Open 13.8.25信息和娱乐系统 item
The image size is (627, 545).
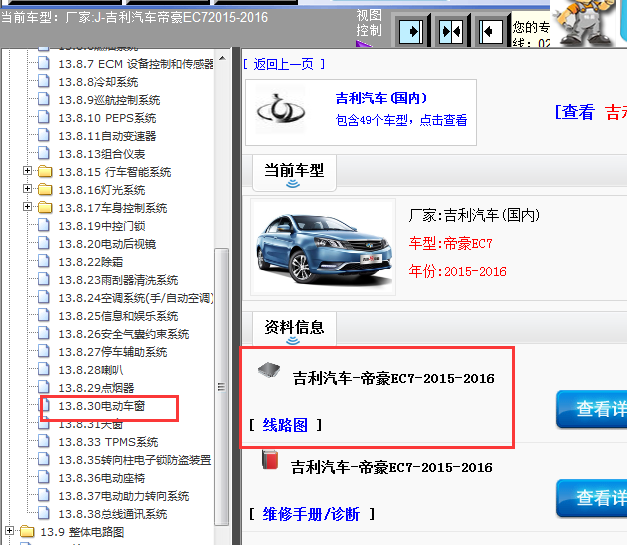[118, 316]
